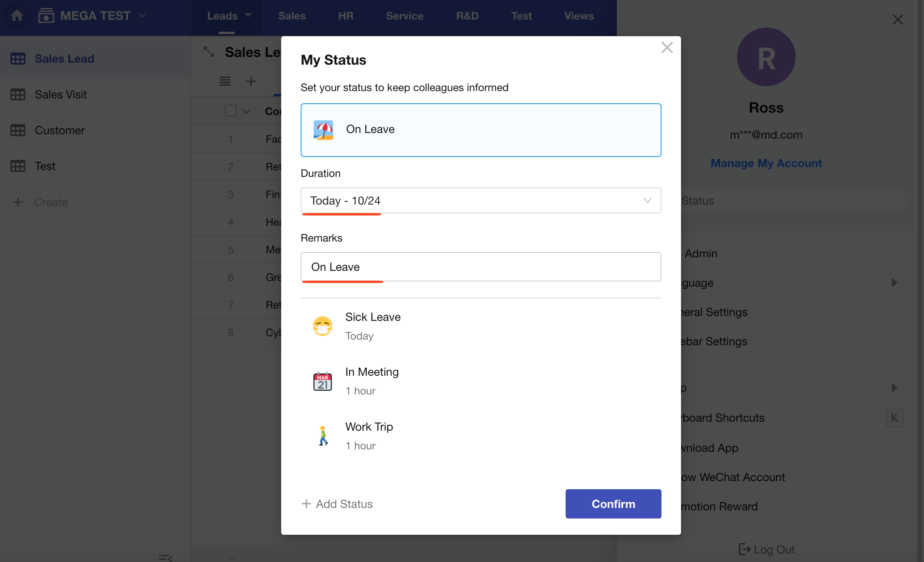Switch to the Service tab
The image size is (924, 562).
click(x=404, y=16)
